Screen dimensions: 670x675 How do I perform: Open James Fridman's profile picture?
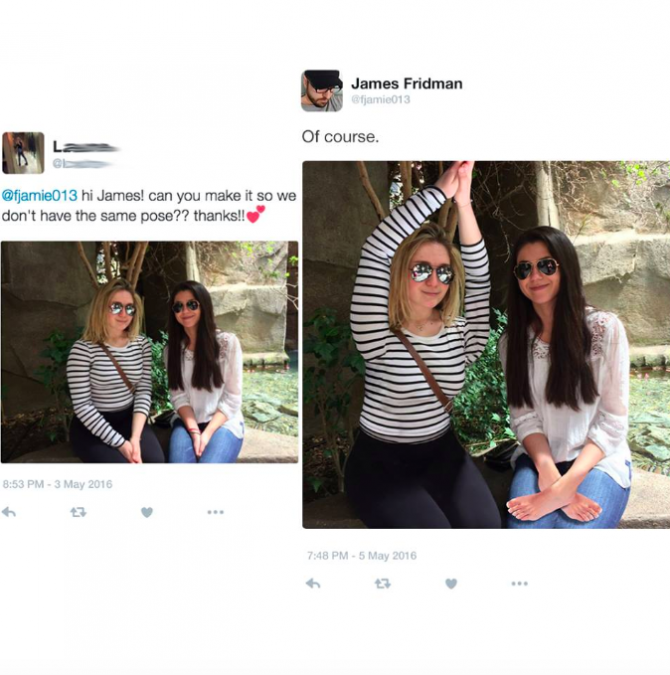(x=321, y=90)
